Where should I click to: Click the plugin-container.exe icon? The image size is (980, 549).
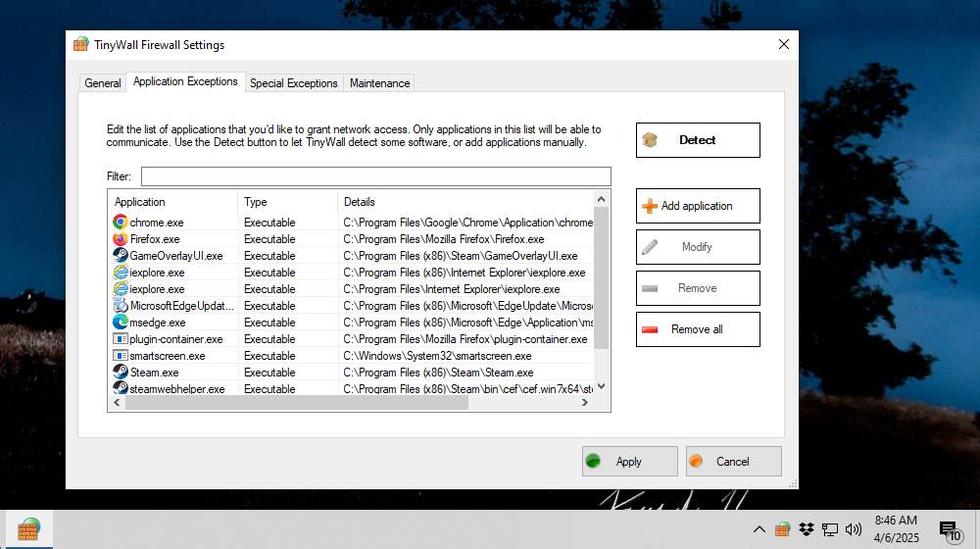pyautogui.click(x=120, y=339)
